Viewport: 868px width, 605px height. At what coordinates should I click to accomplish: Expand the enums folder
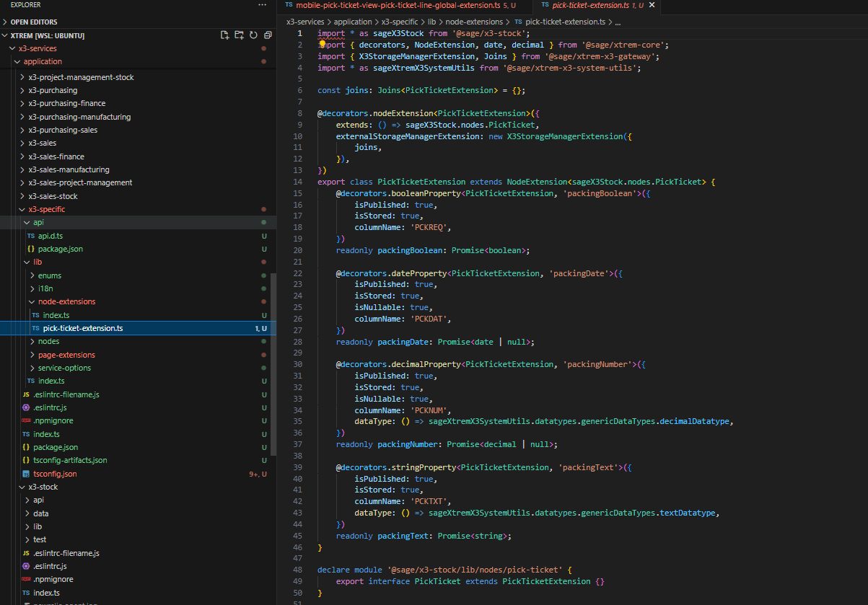pyautogui.click(x=32, y=275)
